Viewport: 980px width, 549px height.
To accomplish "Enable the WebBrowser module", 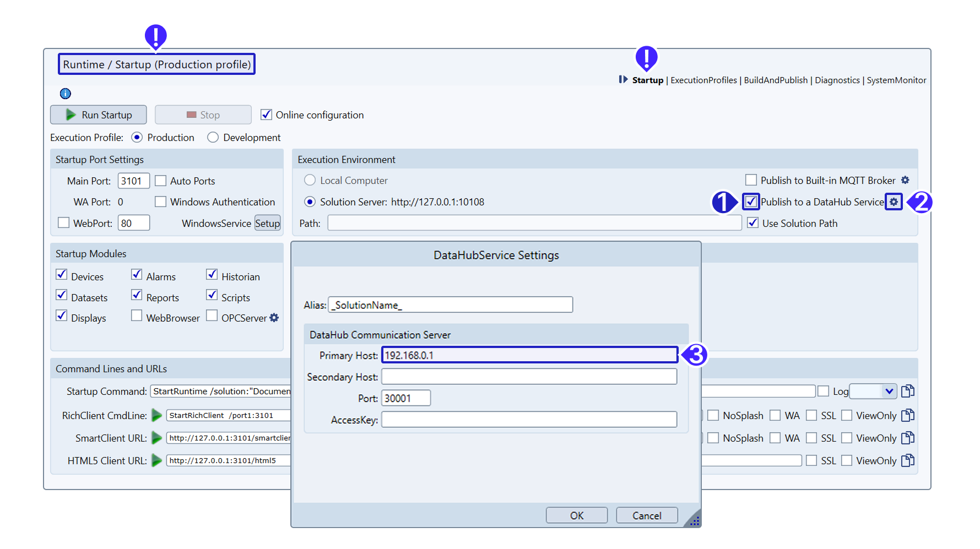I will coord(137,316).
